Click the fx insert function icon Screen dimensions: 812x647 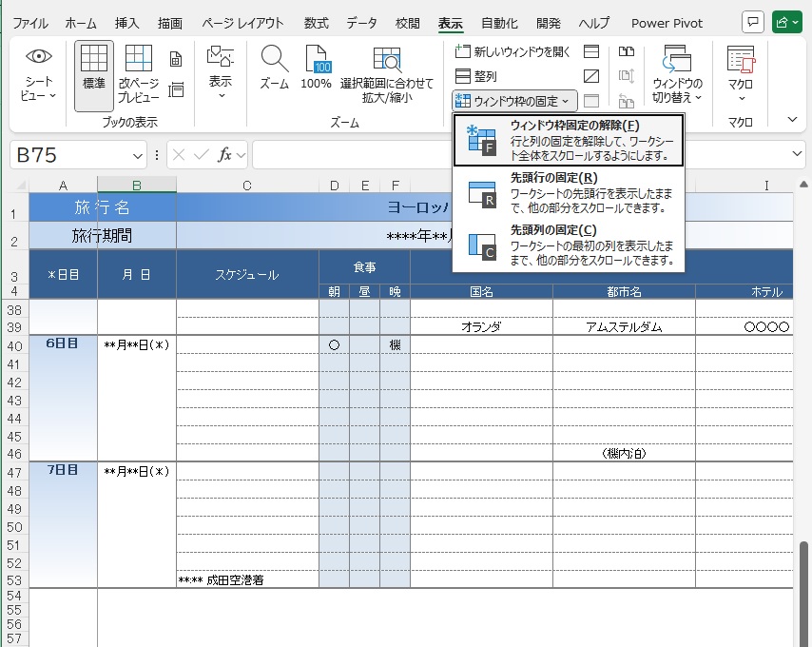(225, 154)
